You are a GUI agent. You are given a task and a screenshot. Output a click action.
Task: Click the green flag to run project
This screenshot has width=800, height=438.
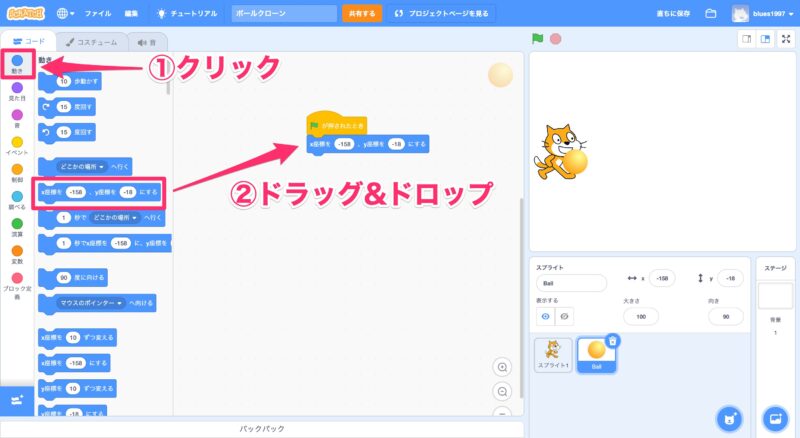pos(537,40)
